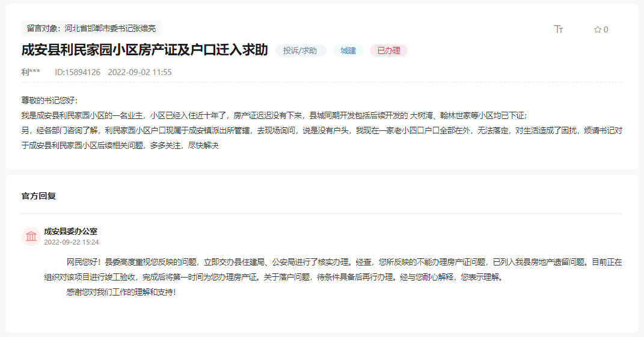Click the paragraph starting 我是成安县利民家园小区的一名业主
644x337 pixels.
274,115
